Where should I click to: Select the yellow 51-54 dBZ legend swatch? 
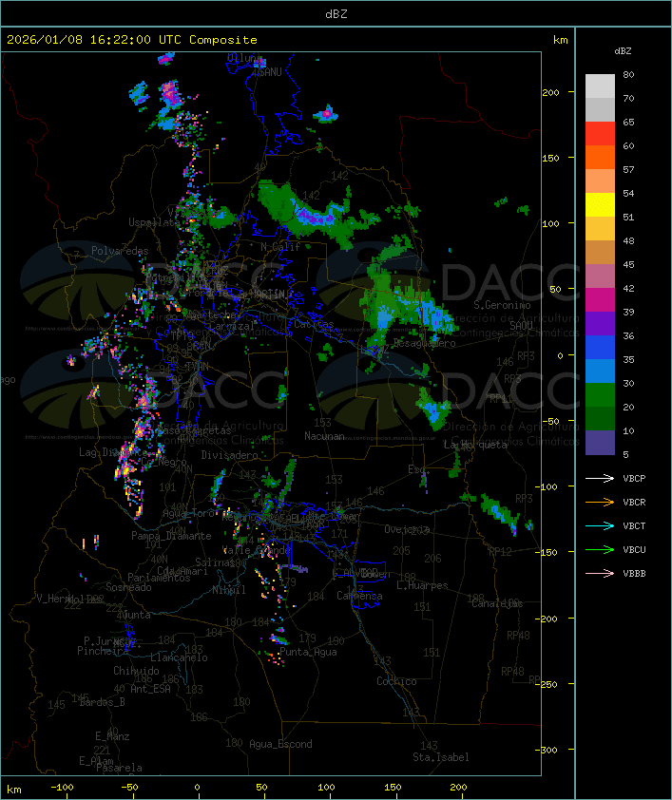point(600,205)
